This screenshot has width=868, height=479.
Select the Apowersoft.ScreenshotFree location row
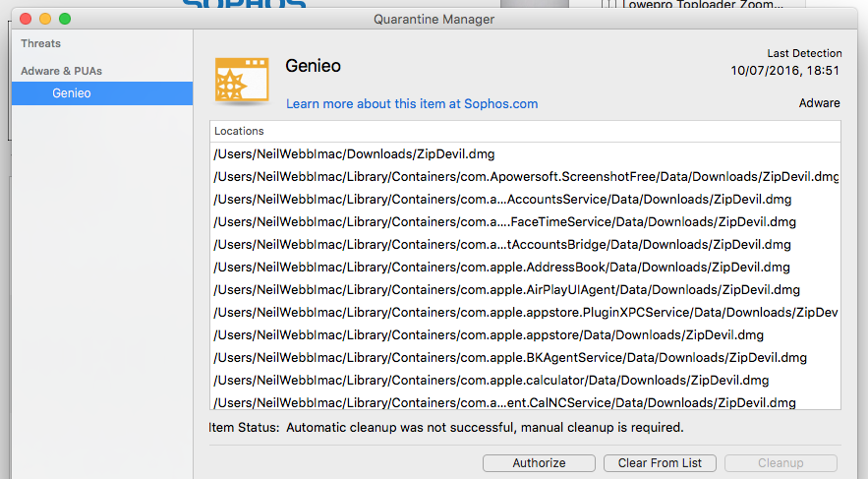click(x=525, y=177)
